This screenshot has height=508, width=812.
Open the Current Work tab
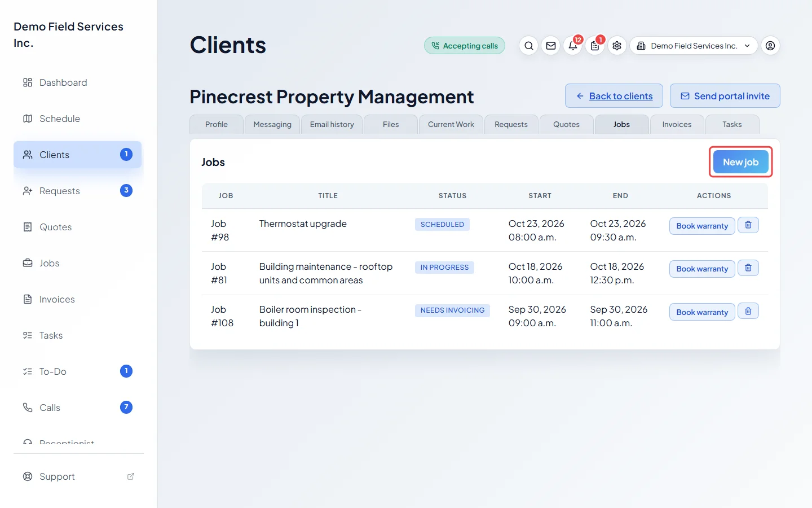point(451,124)
